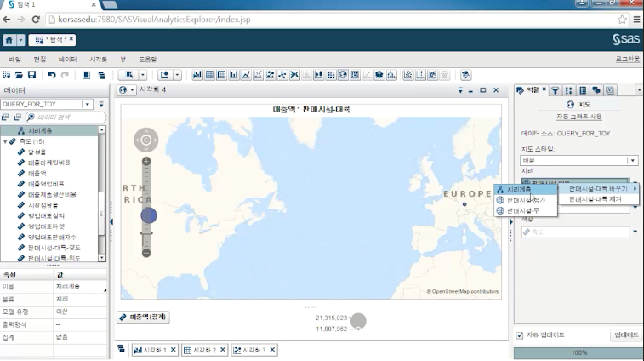Screen dimensions: 644x361
Task: Click the 업데이트 button
Action: pos(625,335)
